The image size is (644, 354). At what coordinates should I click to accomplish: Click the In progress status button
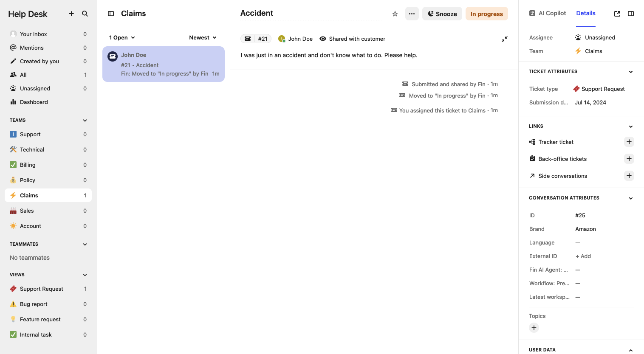click(x=487, y=14)
